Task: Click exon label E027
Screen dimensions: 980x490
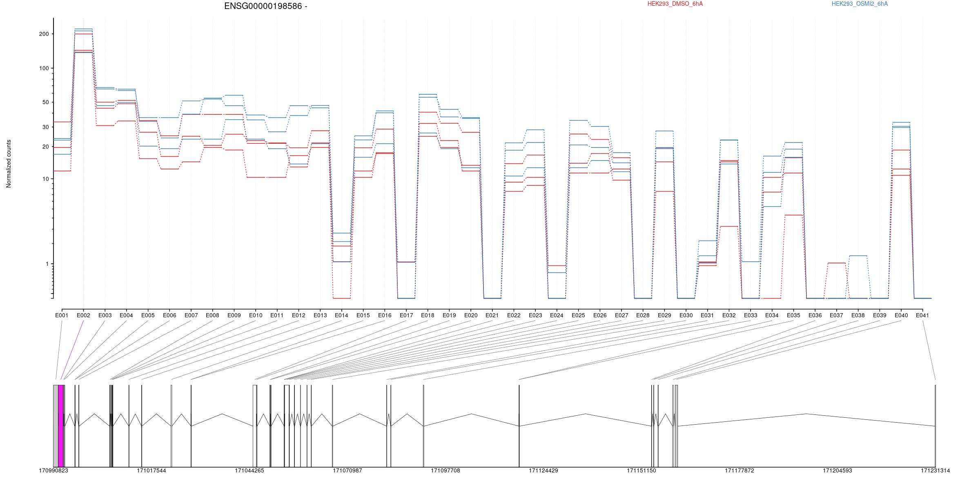Action: pos(621,316)
